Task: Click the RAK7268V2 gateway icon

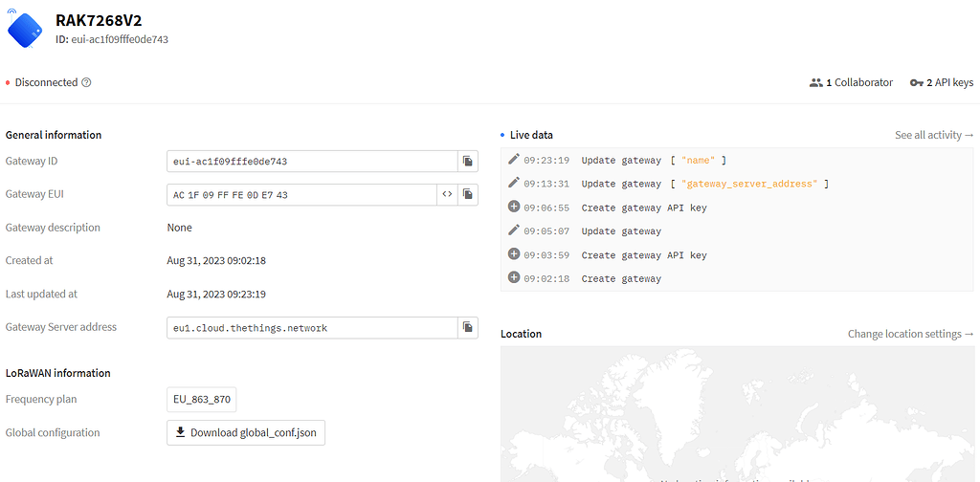Action: tap(25, 30)
